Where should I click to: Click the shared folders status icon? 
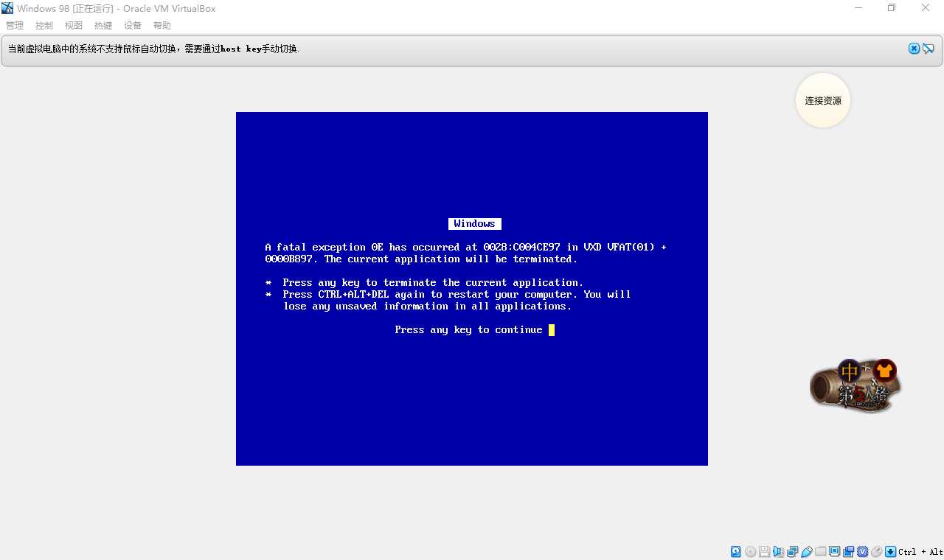[820, 552]
